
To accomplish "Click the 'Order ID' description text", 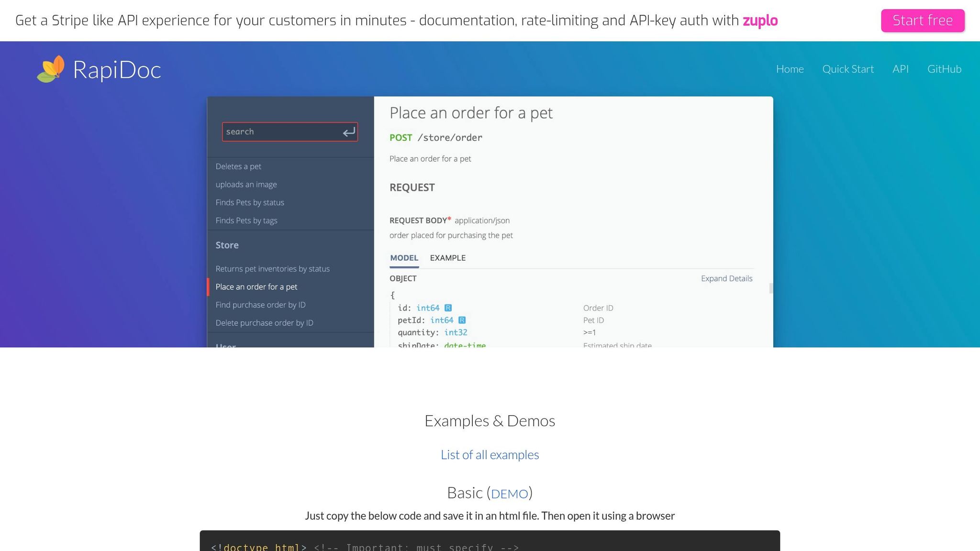I will [x=598, y=308].
